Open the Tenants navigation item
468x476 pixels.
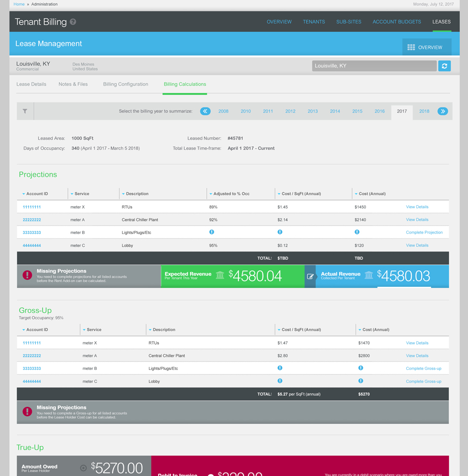(x=314, y=22)
